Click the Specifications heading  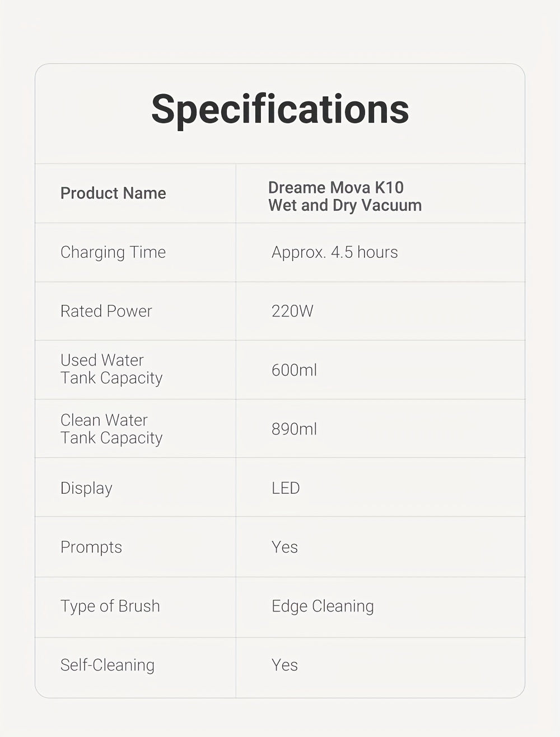[280, 109]
